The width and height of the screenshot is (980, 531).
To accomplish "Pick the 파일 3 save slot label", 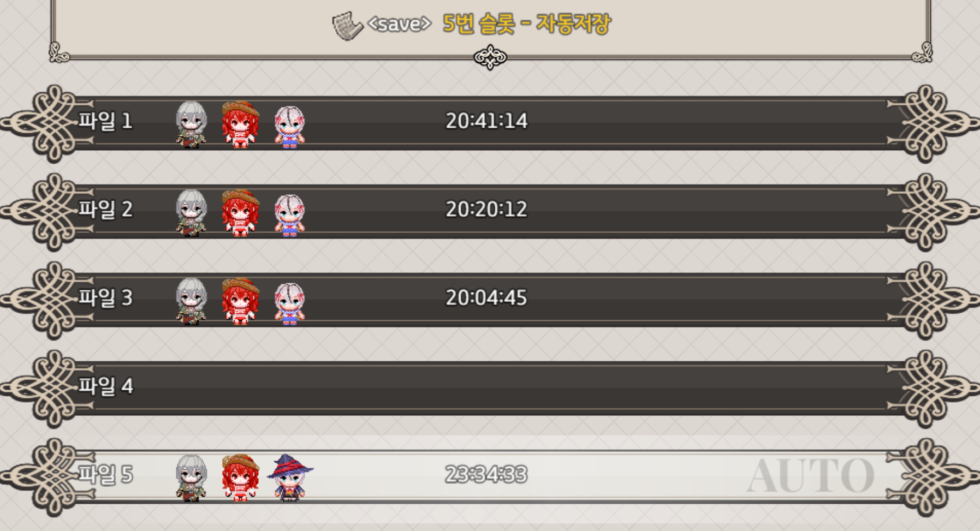I will point(105,297).
